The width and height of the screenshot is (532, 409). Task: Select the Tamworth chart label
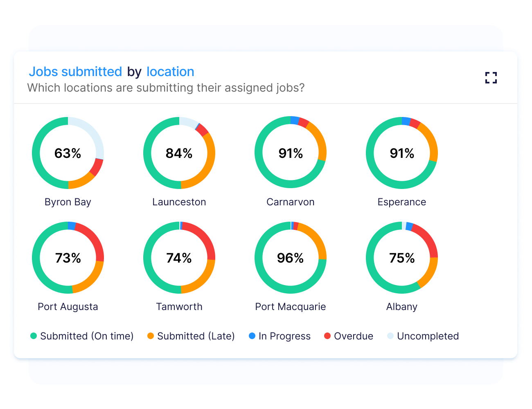tap(179, 306)
